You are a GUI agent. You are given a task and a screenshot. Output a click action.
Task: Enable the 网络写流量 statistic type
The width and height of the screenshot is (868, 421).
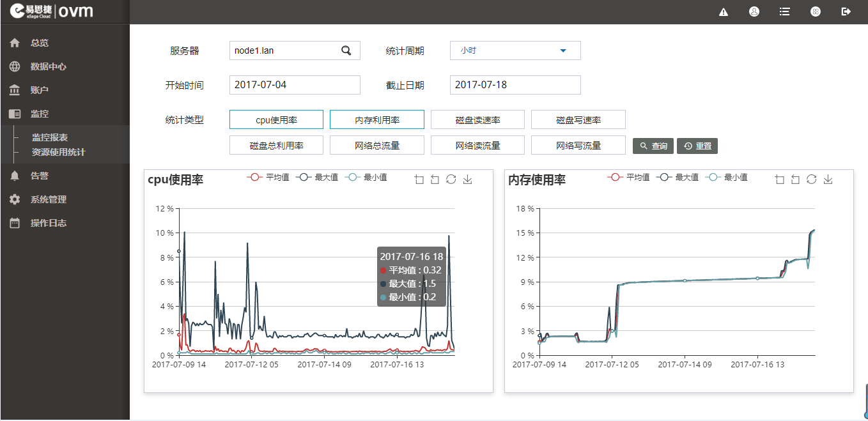[x=578, y=145]
